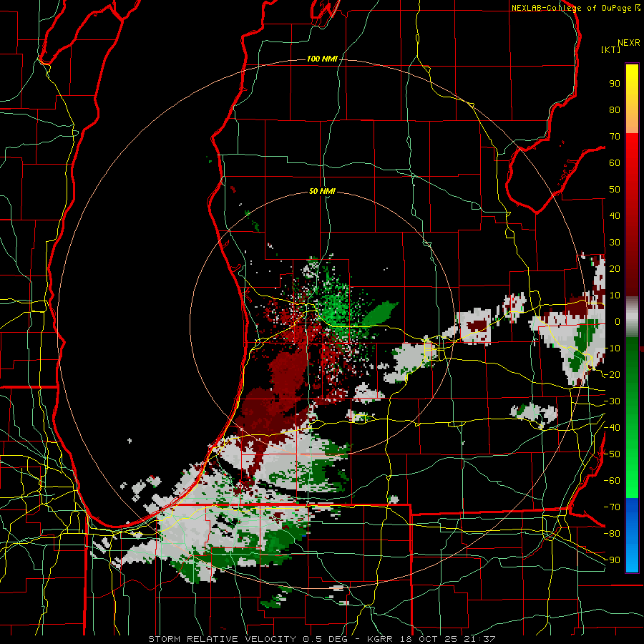Select the -40 knots scale label
644x644 pixels.
[x=612, y=428]
